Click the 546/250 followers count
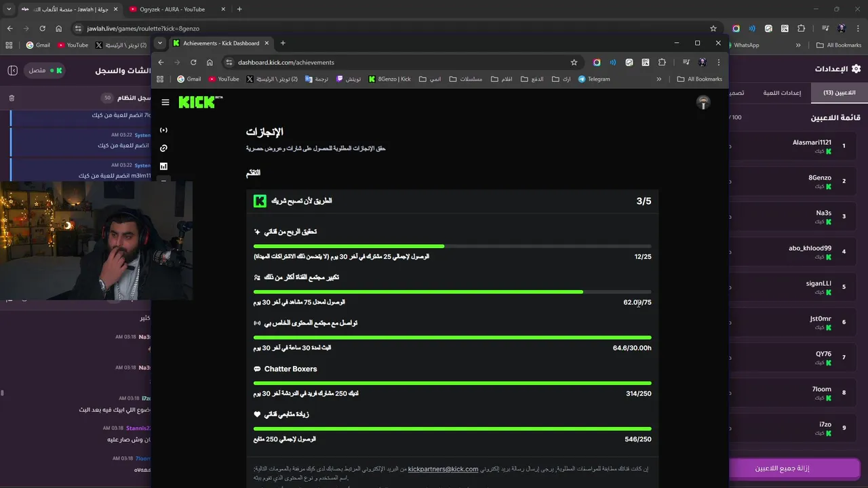Image resolution: width=868 pixels, height=488 pixels. [x=638, y=439]
